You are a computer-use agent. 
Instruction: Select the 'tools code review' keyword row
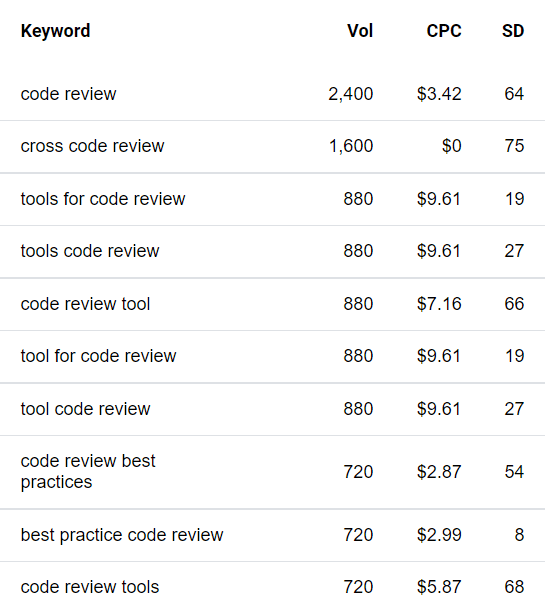point(272,251)
